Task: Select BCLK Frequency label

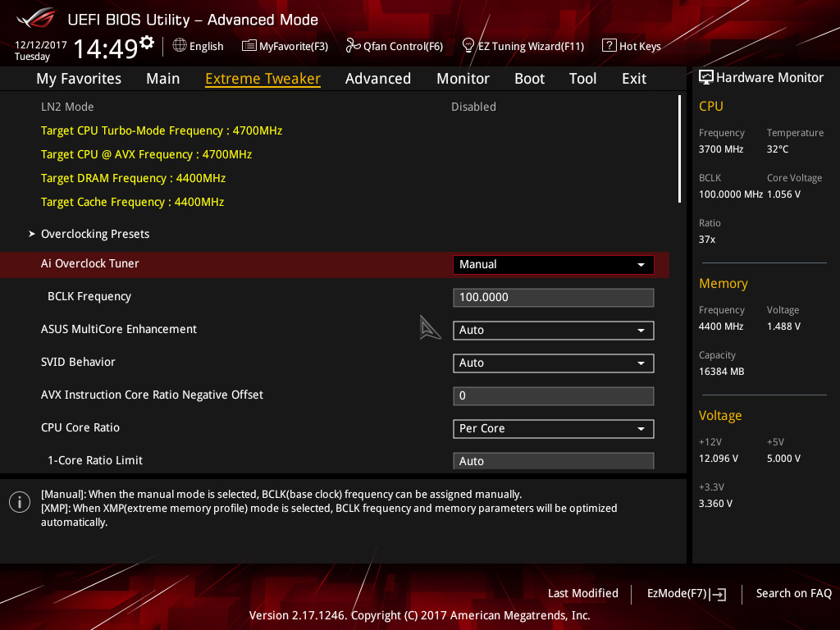Action: [89, 296]
